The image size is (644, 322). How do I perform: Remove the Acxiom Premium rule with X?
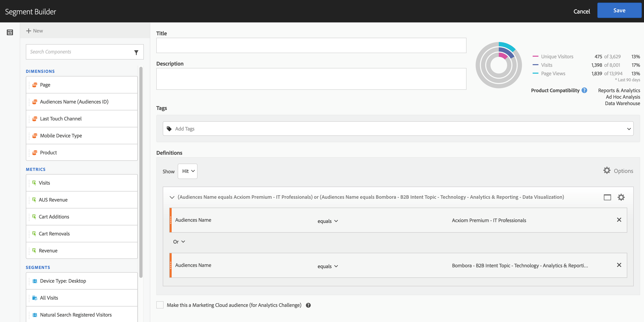619,220
